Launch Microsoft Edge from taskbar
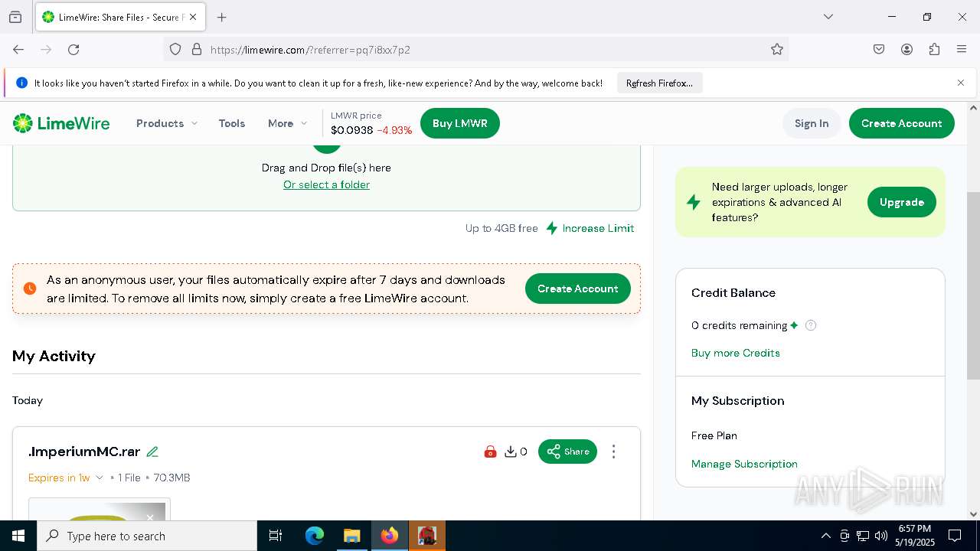980x551 pixels. click(x=315, y=536)
